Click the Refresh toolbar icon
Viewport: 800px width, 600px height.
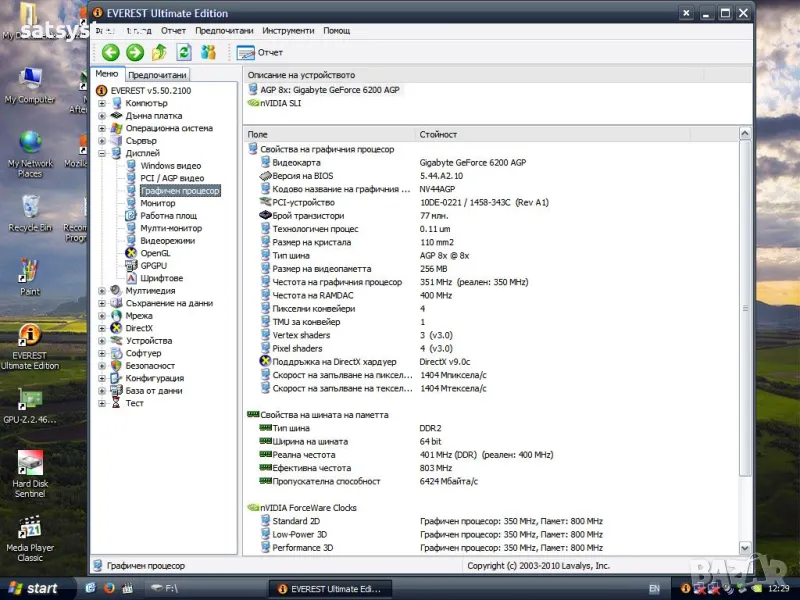coord(184,53)
